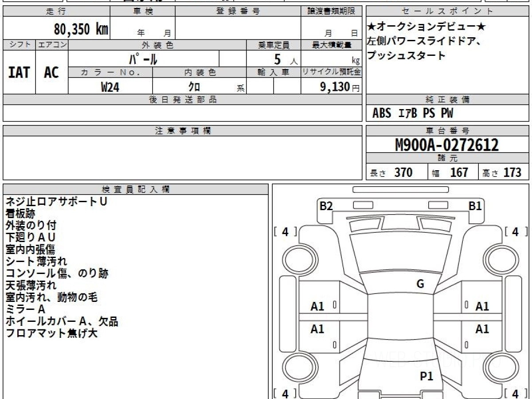Screen dimensions: 532x399
Task: Select the ★オークションデビュー★ line
Action: (426, 27)
